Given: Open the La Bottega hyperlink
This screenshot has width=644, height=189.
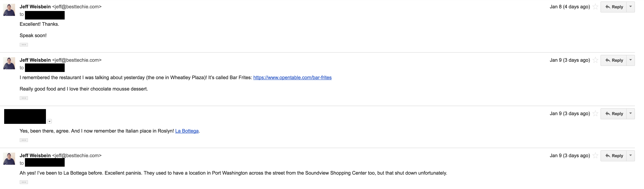Looking at the screenshot, I should (187, 131).
